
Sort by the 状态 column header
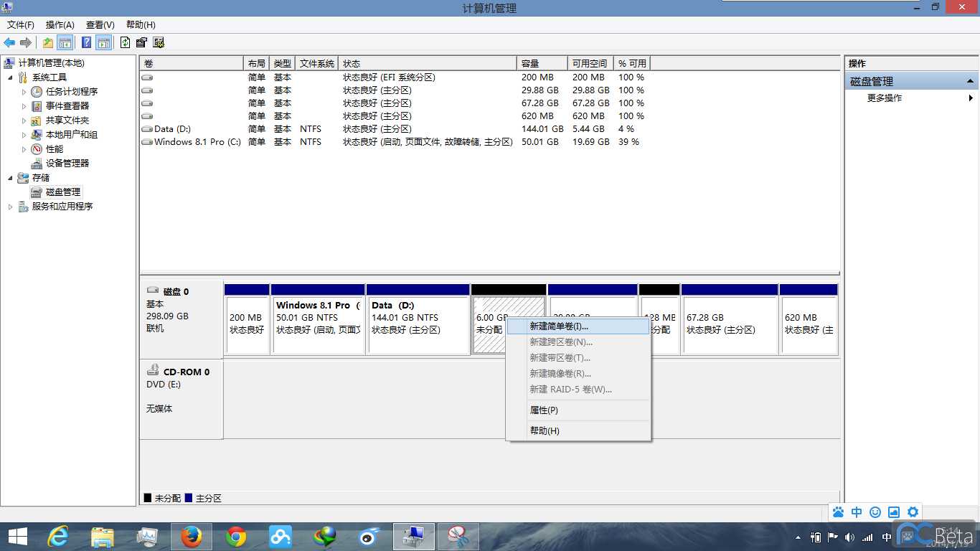tap(428, 64)
